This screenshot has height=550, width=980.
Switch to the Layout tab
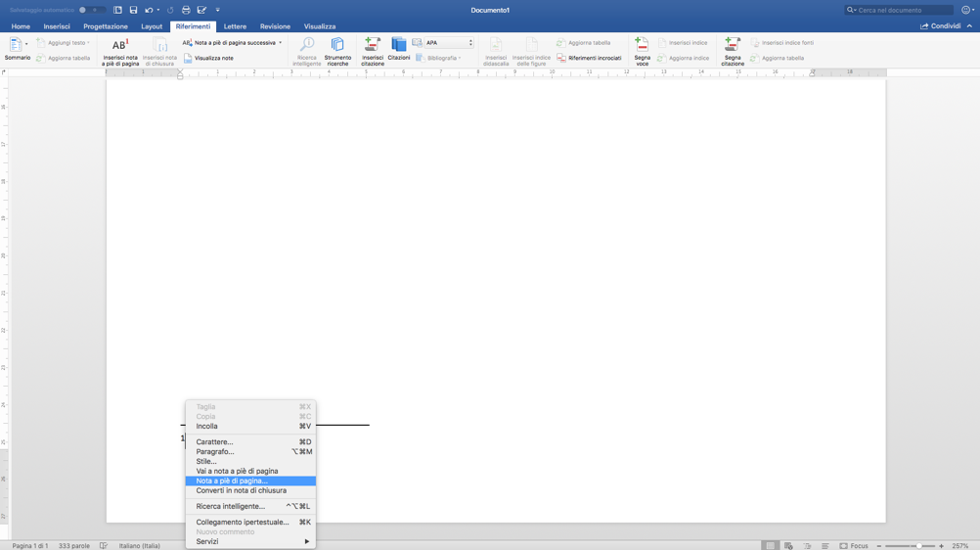click(x=152, y=26)
